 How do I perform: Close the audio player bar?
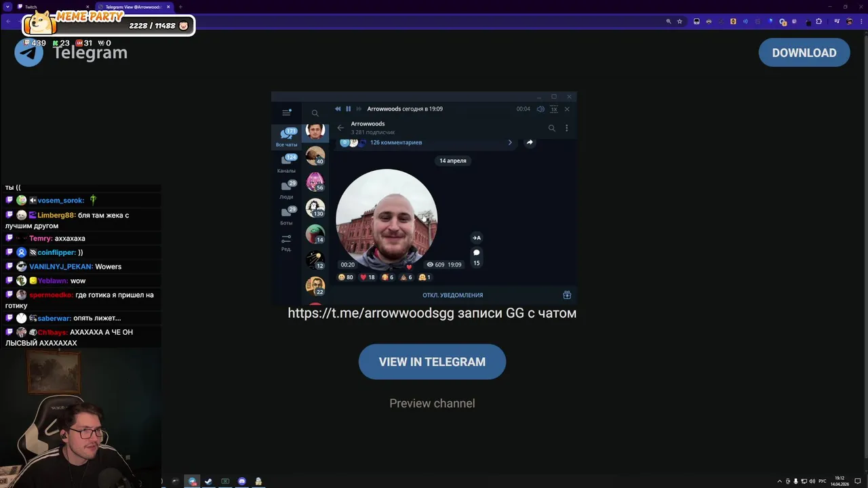pyautogui.click(x=567, y=108)
